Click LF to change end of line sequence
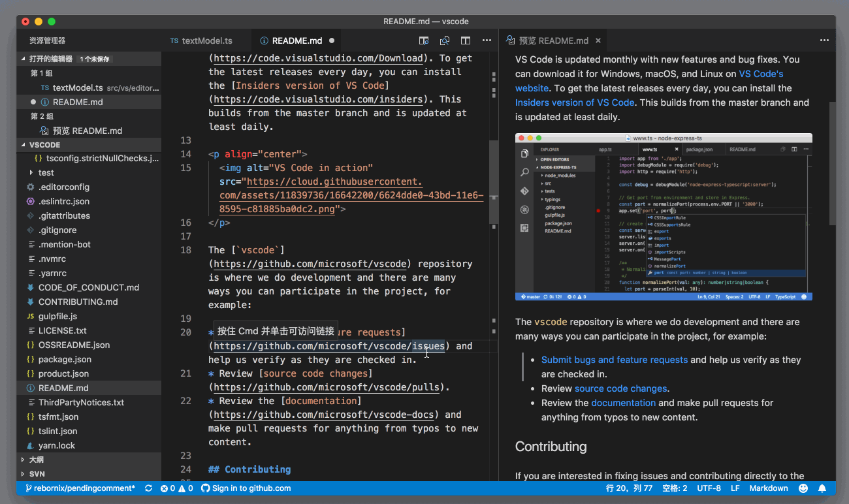 pyautogui.click(x=735, y=488)
